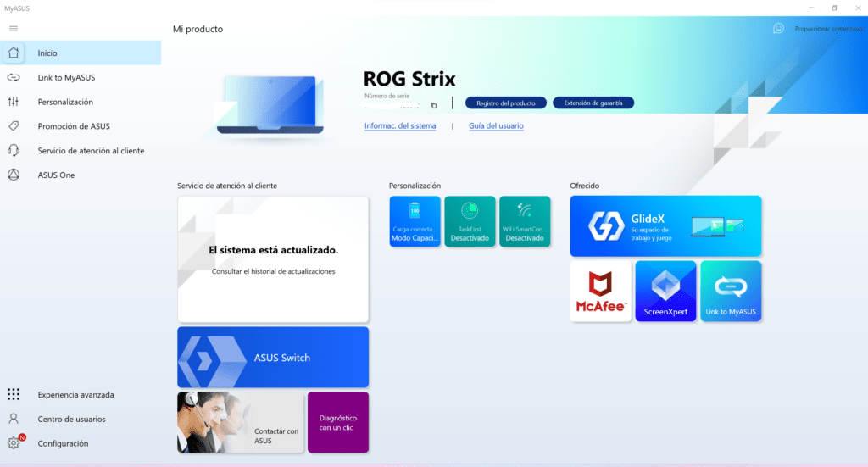Screen dimensions: 868x467
Task: Click the feedback smiley icon
Action: (778, 28)
